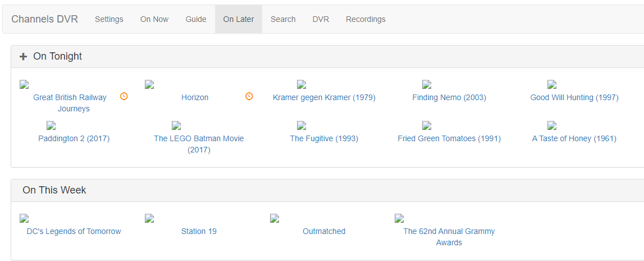Screen dimensions: 644x261
Task: Open the Guide tab
Action: click(x=196, y=19)
